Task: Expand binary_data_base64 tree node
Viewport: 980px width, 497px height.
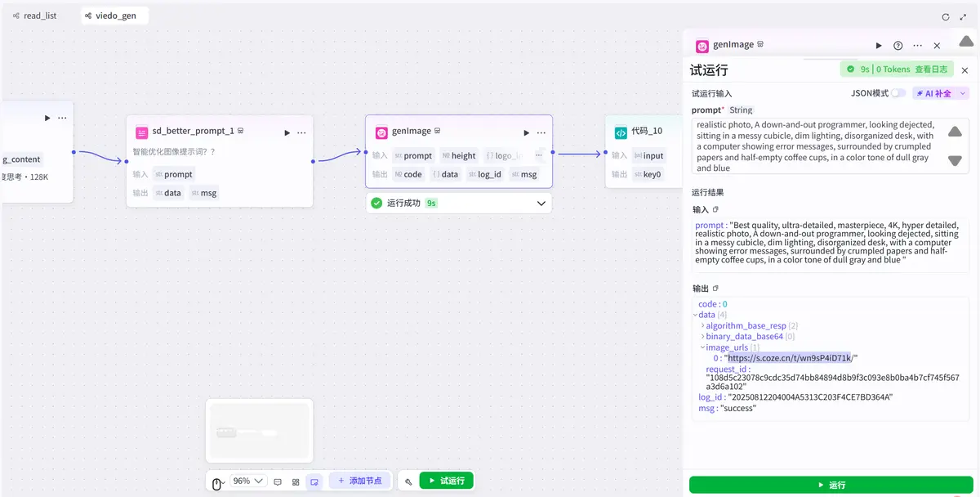Action: [703, 336]
